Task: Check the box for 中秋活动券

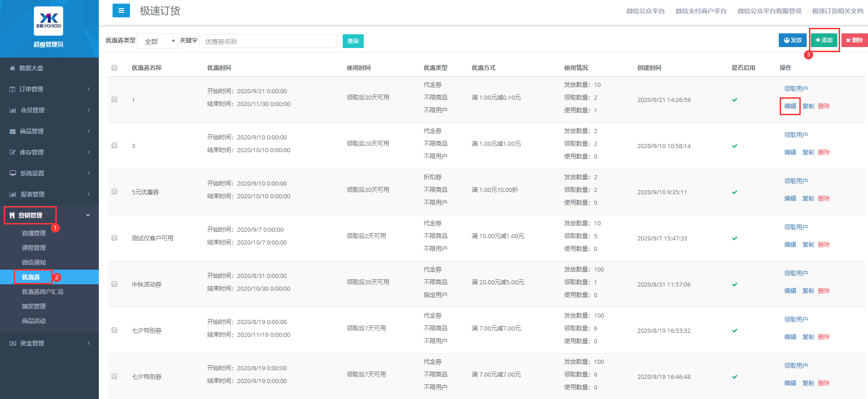Action: point(114,284)
